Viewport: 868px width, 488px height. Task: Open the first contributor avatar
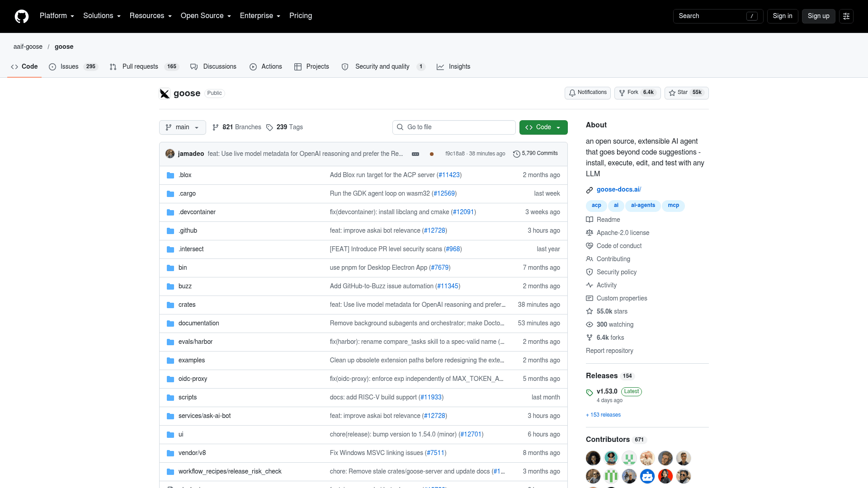coord(593,458)
